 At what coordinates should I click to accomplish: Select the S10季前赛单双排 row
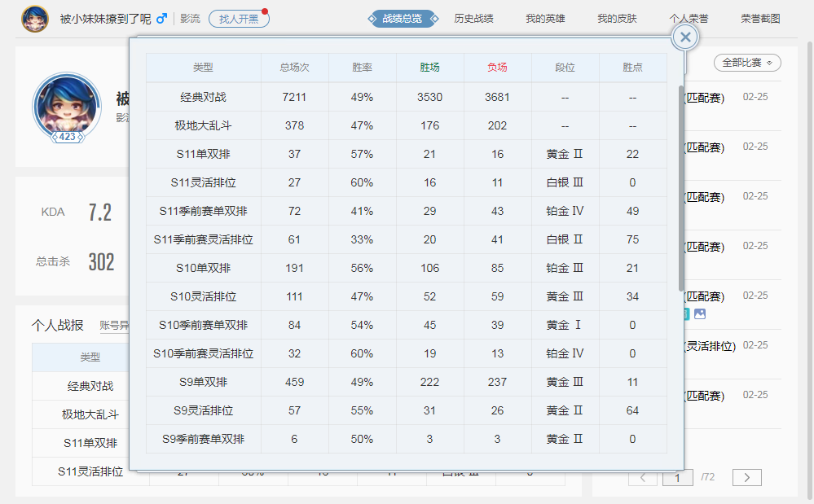pyautogui.click(x=407, y=325)
